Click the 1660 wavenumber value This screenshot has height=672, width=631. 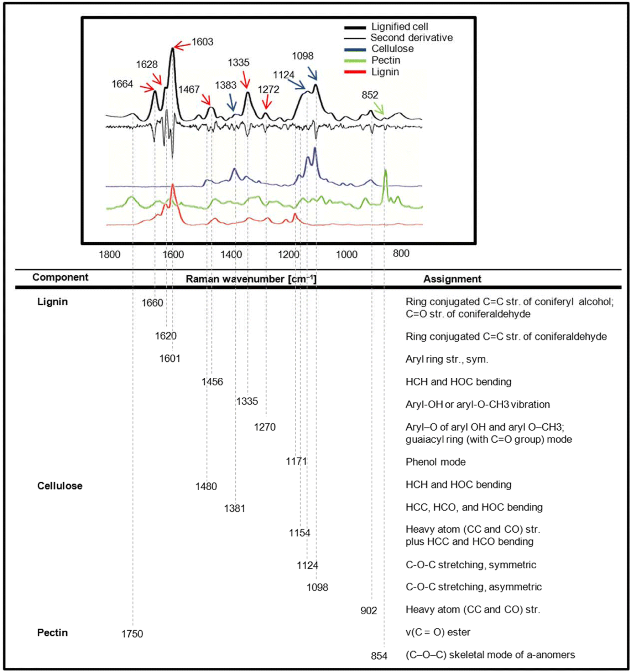(152, 303)
